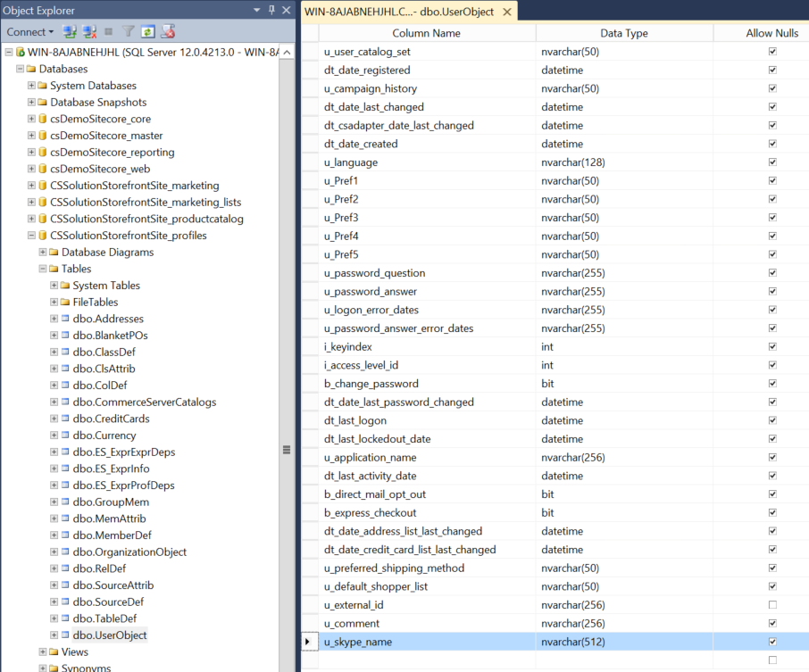Open Object Explorer window position dropdown

(x=257, y=10)
